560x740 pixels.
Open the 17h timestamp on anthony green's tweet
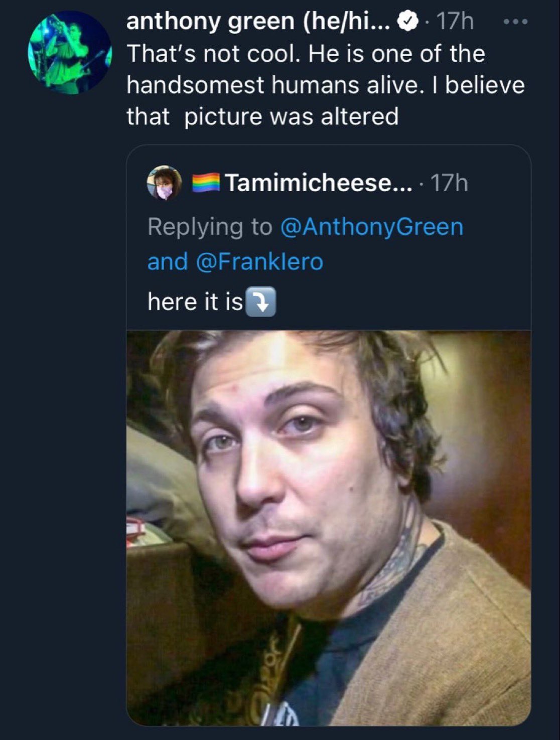pos(455,21)
